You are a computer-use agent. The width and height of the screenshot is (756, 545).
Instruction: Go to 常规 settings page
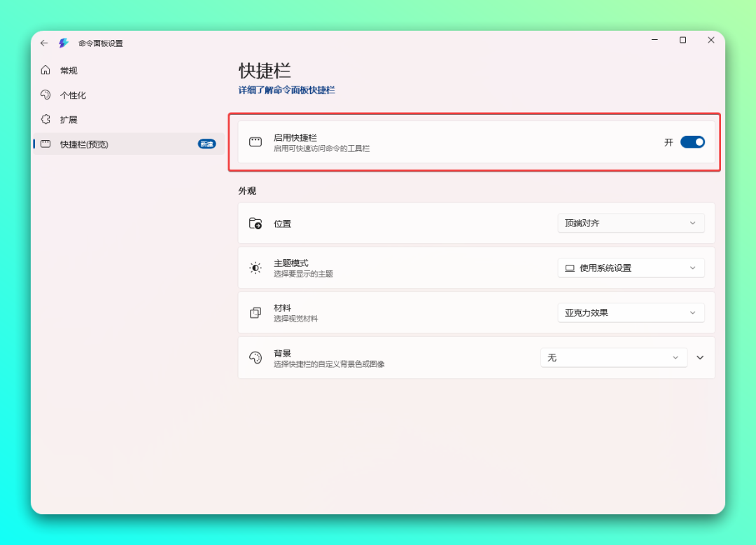point(69,70)
